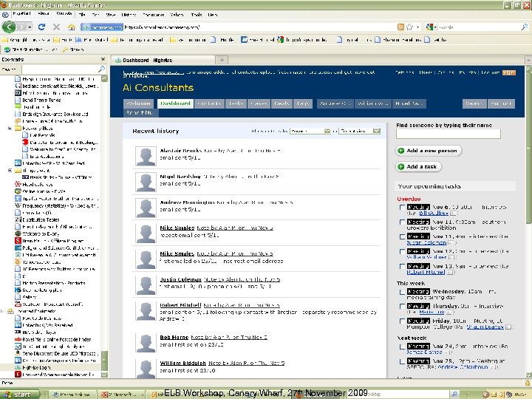The height and width of the screenshot is (399, 532).
Task: Switch to the Welcome tab
Action: [138, 103]
